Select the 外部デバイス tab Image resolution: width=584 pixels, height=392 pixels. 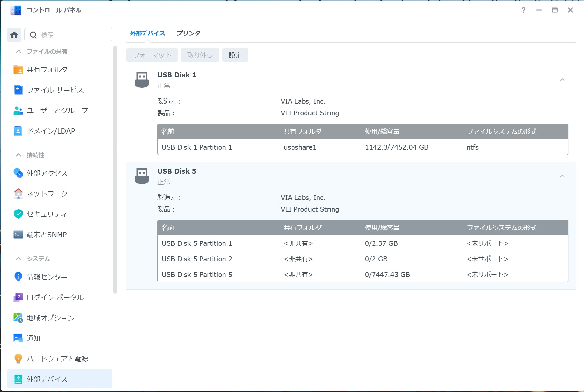click(148, 33)
